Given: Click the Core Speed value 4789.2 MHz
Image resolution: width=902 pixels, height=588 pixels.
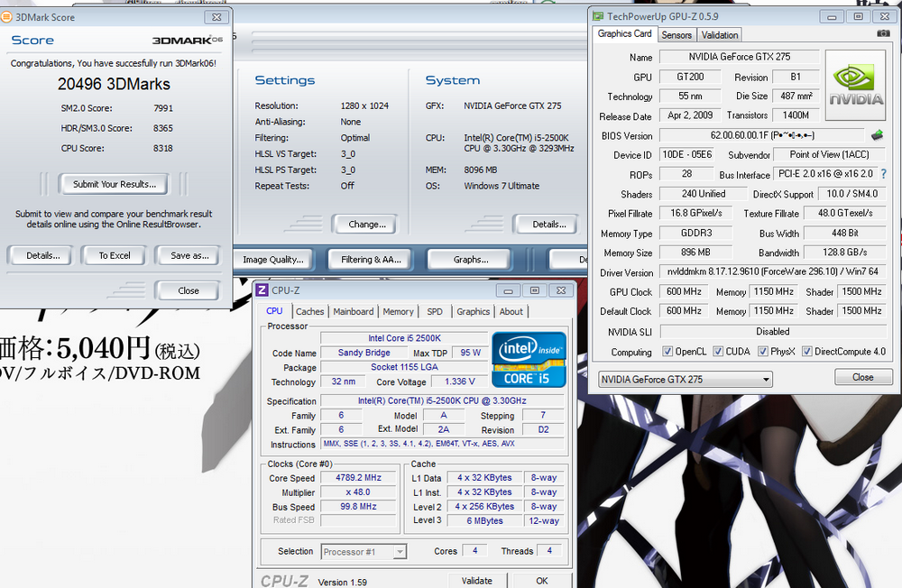Looking at the screenshot, I should (358, 478).
